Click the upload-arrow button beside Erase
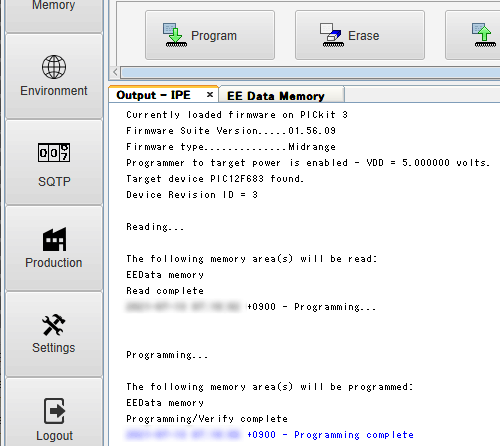 473,35
